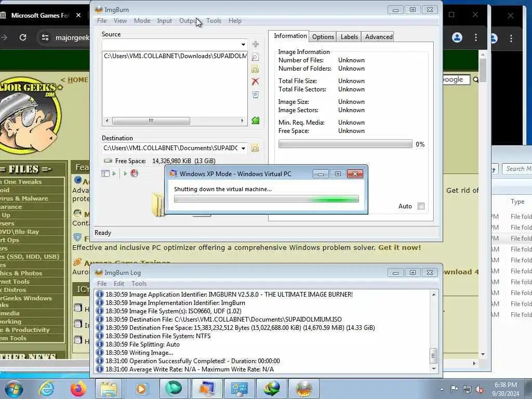Image resolution: width=532 pixels, height=399 pixels.
Task: Open the ImgBurn Help menu
Action: pos(235,21)
